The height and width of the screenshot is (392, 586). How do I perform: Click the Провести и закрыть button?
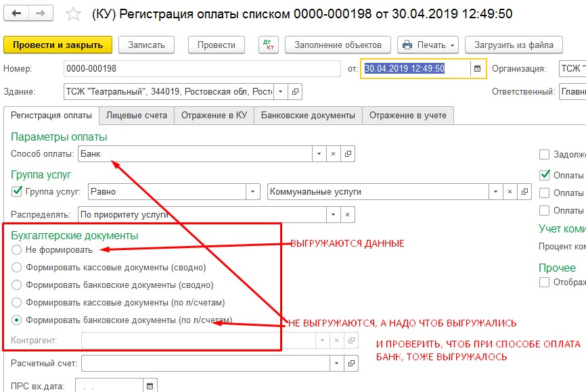coord(58,45)
